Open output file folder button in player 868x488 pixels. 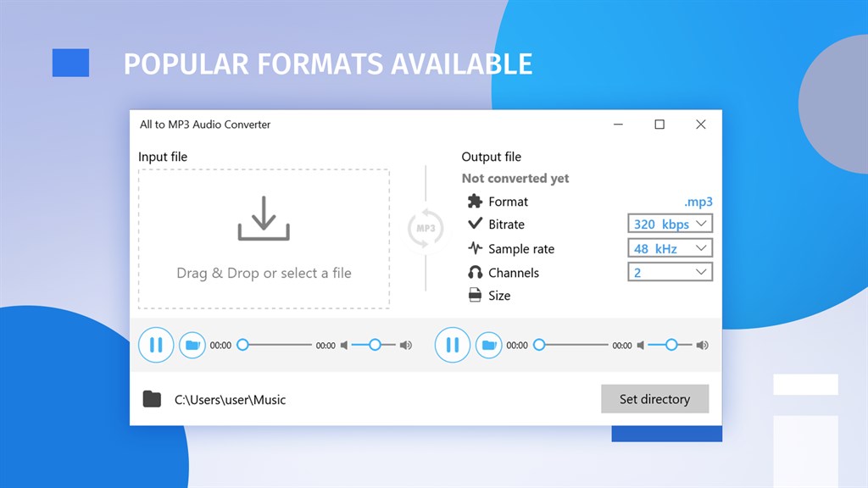(x=489, y=346)
